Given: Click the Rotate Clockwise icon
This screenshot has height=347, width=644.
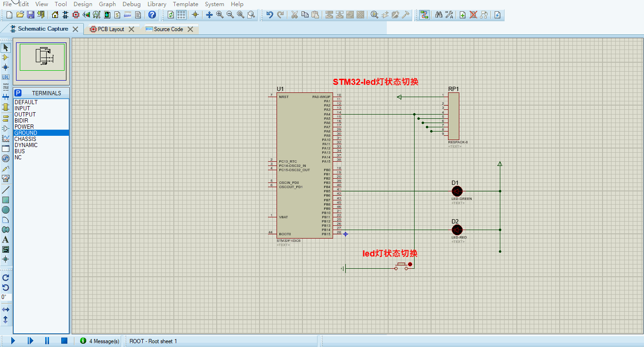Looking at the screenshot, I should click(x=6, y=278).
